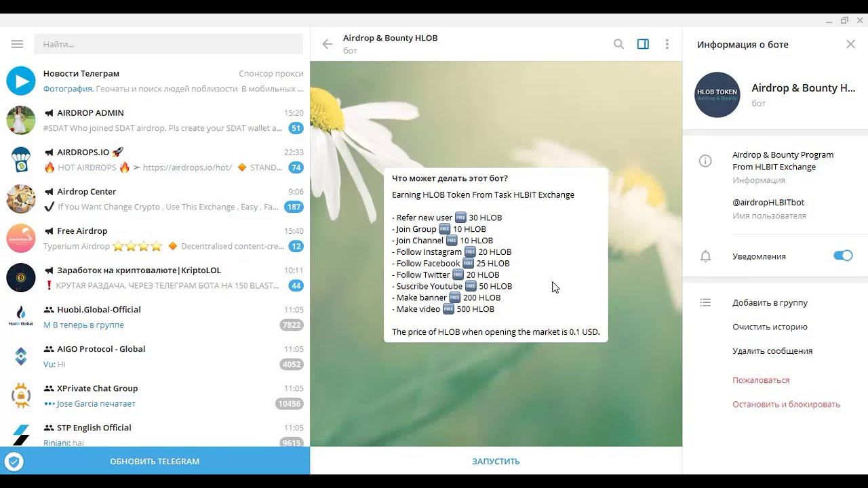
Task: Open Новости Телеграм chat
Action: click(155, 81)
